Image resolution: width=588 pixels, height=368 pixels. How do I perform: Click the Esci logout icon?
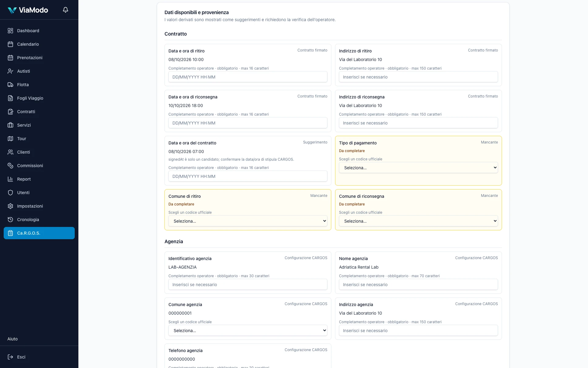pyautogui.click(x=10, y=357)
